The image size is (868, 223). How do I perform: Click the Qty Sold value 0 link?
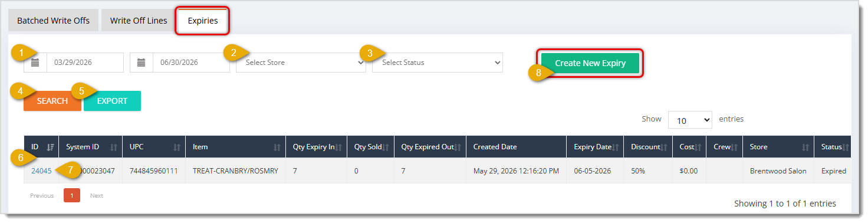(356, 171)
